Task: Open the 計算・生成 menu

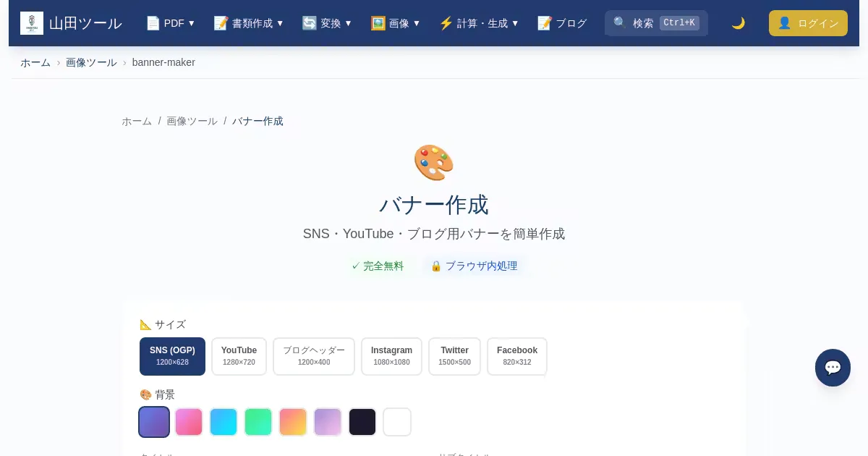Action: (x=479, y=23)
